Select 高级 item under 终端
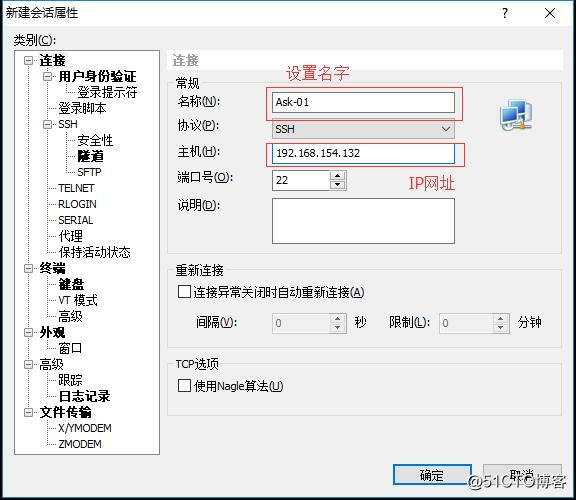Viewport: 576px width, 500px height. point(71,316)
